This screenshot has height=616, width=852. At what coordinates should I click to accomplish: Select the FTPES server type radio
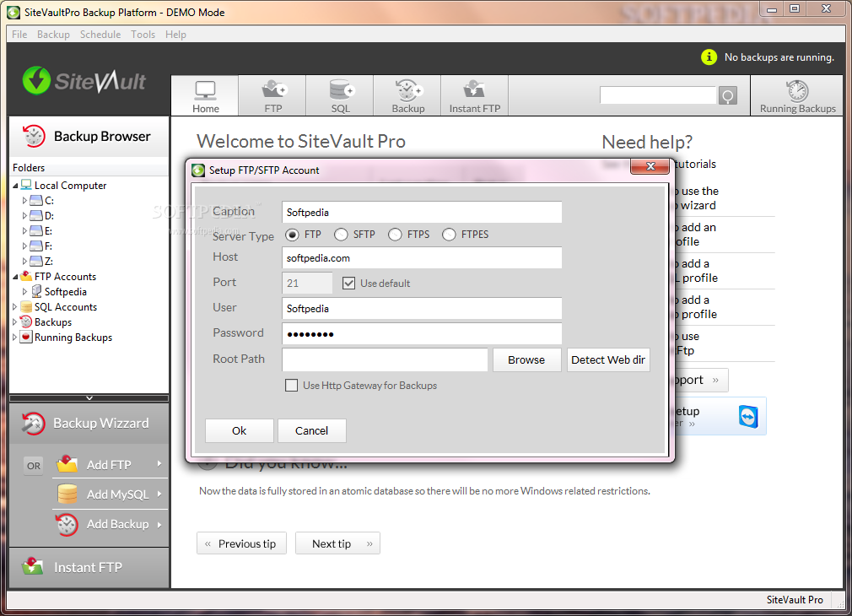click(x=449, y=235)
